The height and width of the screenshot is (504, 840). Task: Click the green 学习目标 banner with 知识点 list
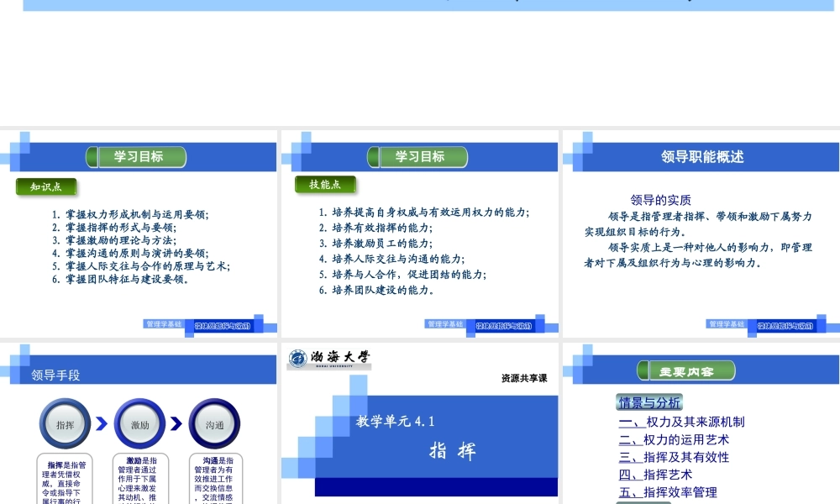[x=135, y=157]
